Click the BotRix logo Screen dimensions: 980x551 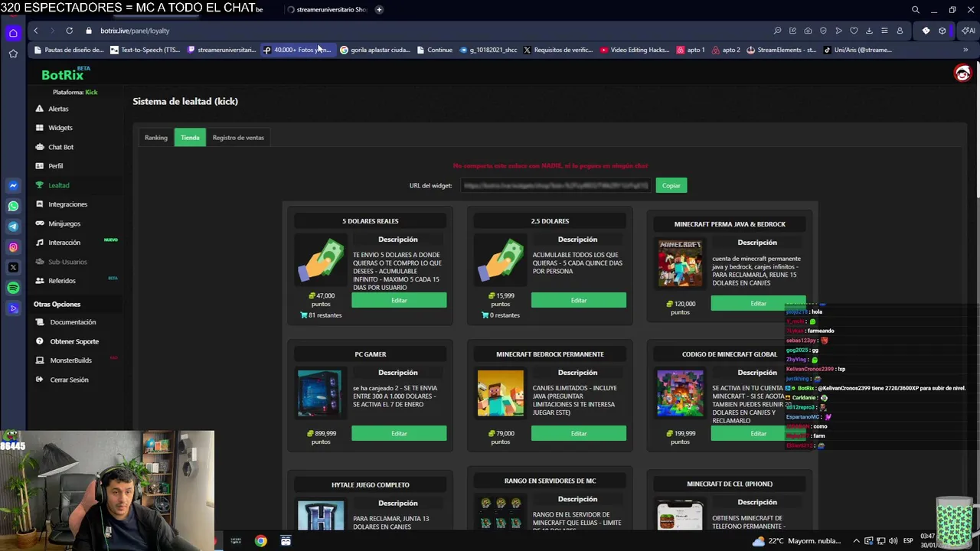(64, 74)
